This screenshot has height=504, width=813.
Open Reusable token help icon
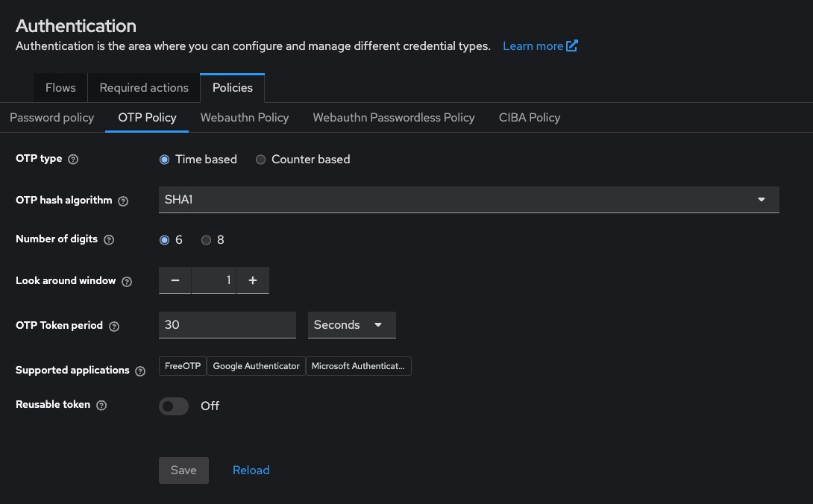click(x=101, y=406)
